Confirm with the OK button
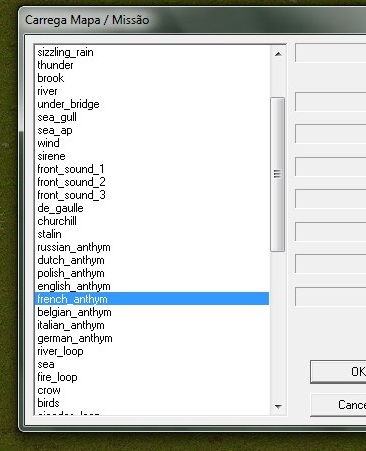This screenshot has height=451, width=366. coord(338,371)
